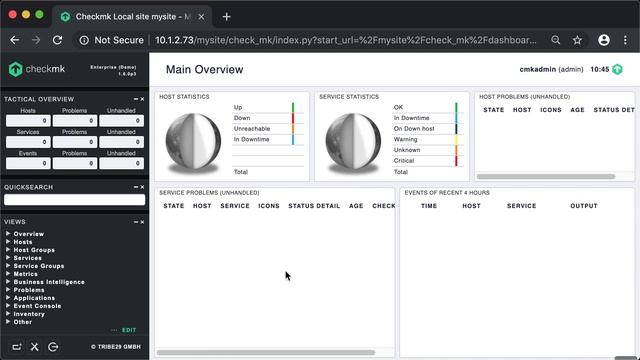
Task: Minimize the Tactical Overview snapin
Action: click(x=136, y=99)
